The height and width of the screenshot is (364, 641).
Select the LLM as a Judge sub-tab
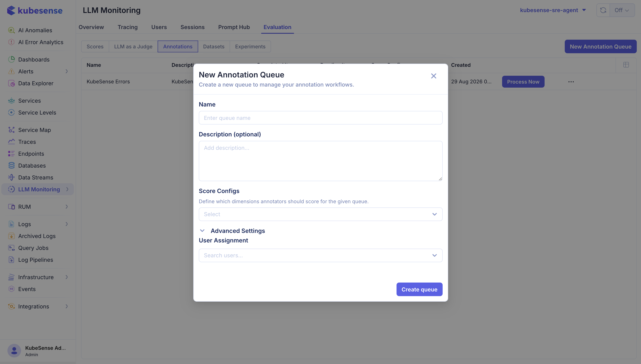[133, 46]
